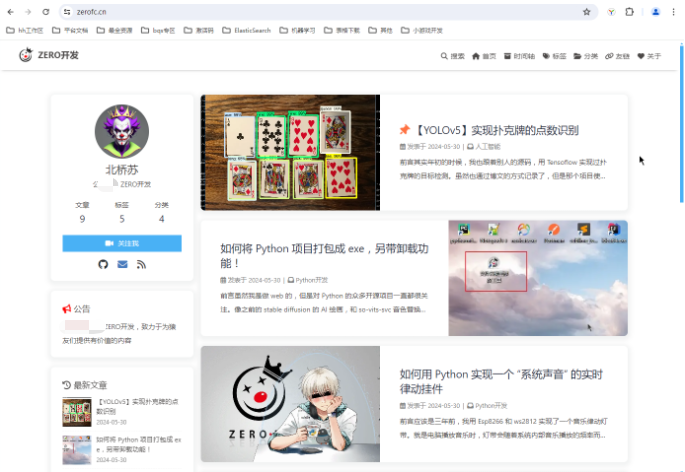
Task: Open the YOLOv5 poker card post title
Action: point(496,130)
